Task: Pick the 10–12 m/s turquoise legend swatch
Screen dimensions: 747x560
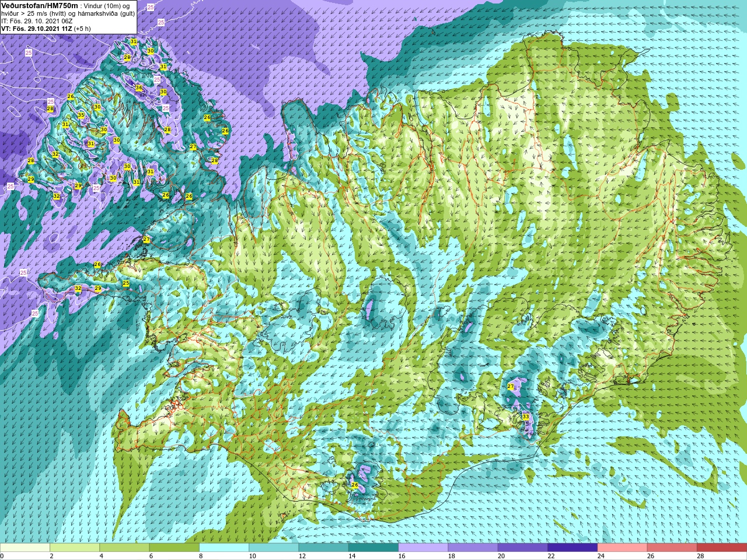Action: tap(274, 548)
